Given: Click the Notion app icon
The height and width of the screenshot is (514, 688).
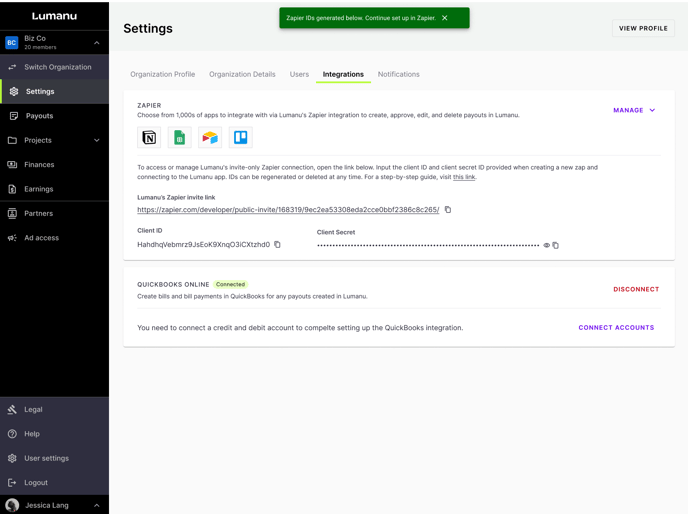Looking at the screenshot, I should 149,138.
